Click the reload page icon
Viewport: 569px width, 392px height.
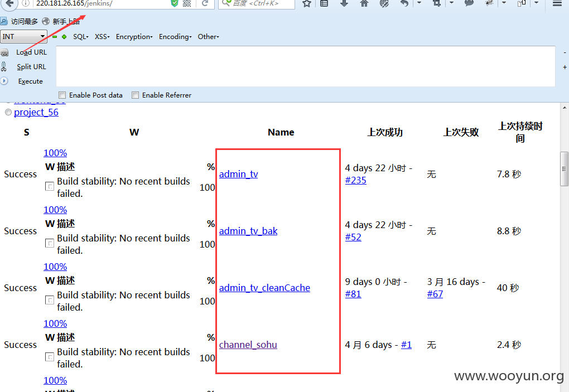(x=205, y=4)
